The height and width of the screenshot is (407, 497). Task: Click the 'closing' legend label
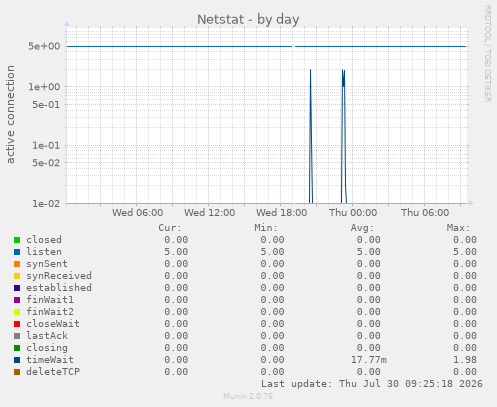[x=47, y=348]
